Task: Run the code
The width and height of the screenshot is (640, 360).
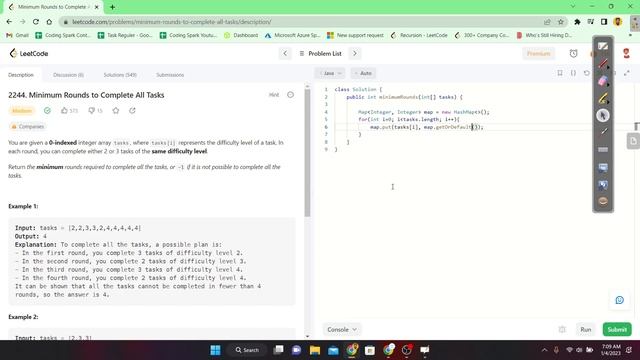Action: (586, 329)
